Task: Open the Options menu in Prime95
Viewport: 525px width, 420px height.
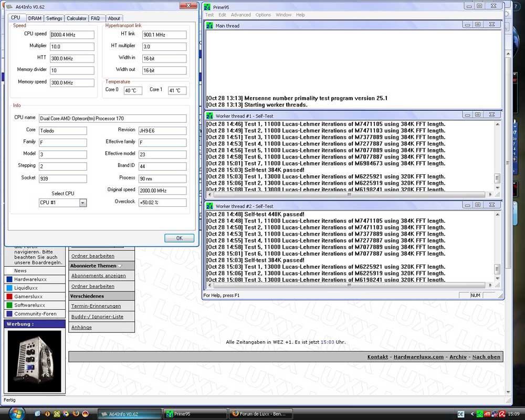Action: coord(263,15)
